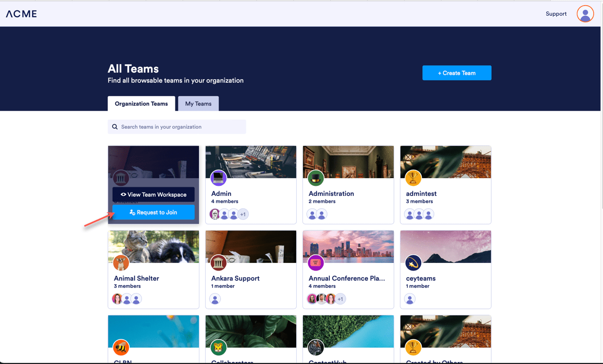The width and height of the screenshot is (603, 364).
Task: Click first member avatar of admintest team
Action: 409,214
